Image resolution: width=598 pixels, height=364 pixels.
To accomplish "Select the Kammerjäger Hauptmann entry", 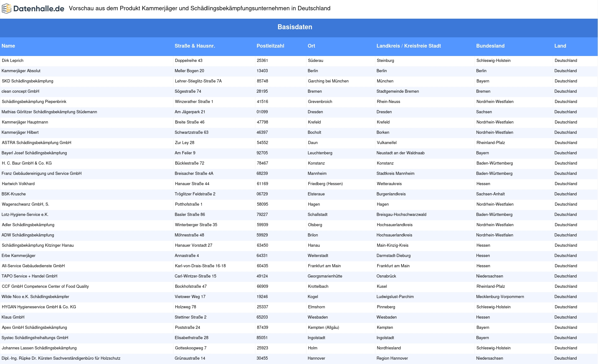I will (25, 122).
